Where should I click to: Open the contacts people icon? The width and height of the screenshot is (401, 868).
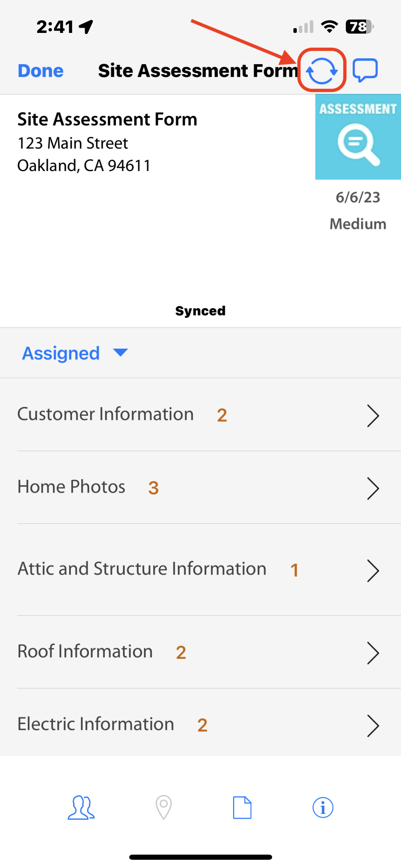81,807
